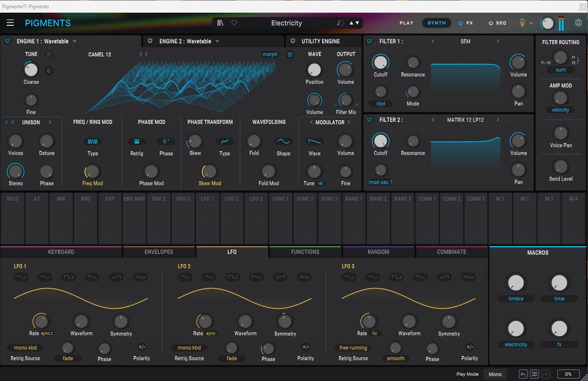Toggle Engine 2 power button

pyautogui.click(x=150, y=41)
